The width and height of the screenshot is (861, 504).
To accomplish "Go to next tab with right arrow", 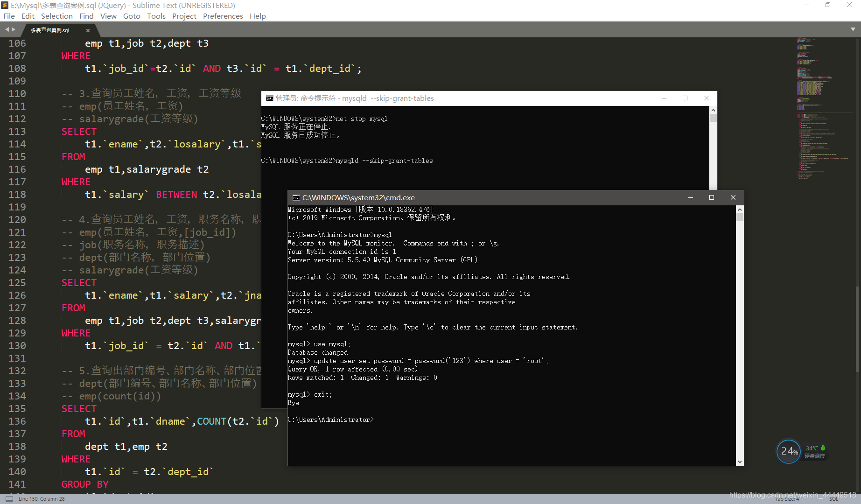I will click(x=14, y=29).
